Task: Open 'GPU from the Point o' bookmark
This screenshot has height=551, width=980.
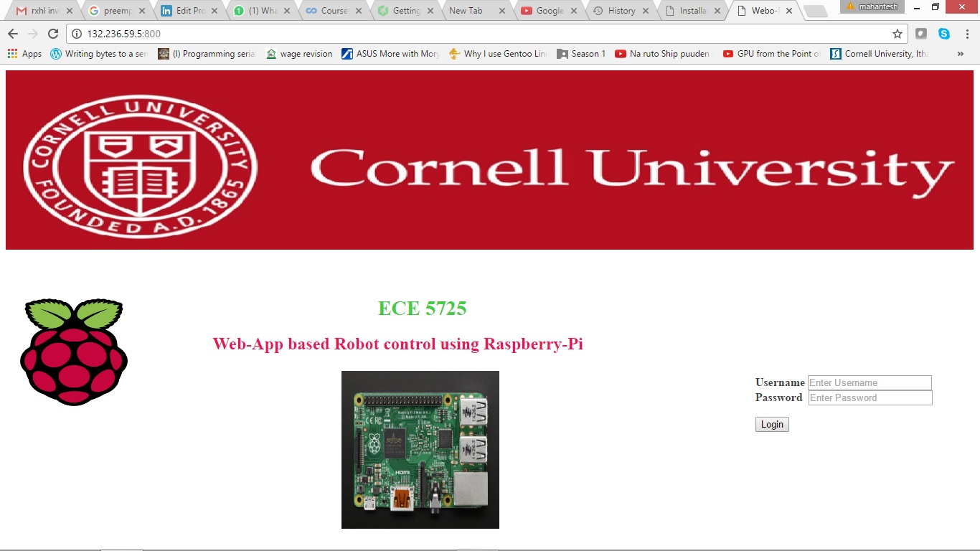Action: tap(771, 54)
